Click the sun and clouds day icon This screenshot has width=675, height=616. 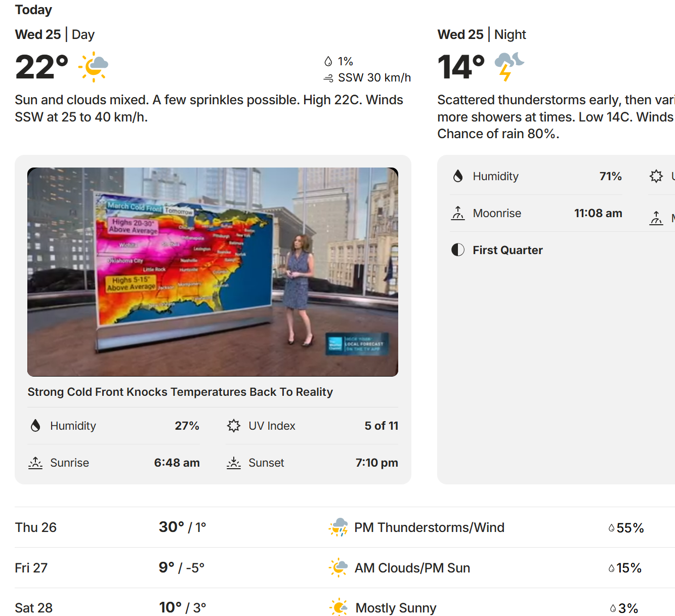[x=94, y=67]
